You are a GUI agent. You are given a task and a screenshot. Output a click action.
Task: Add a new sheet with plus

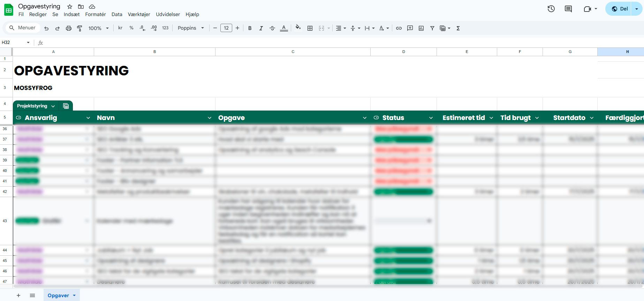(18, 295)
